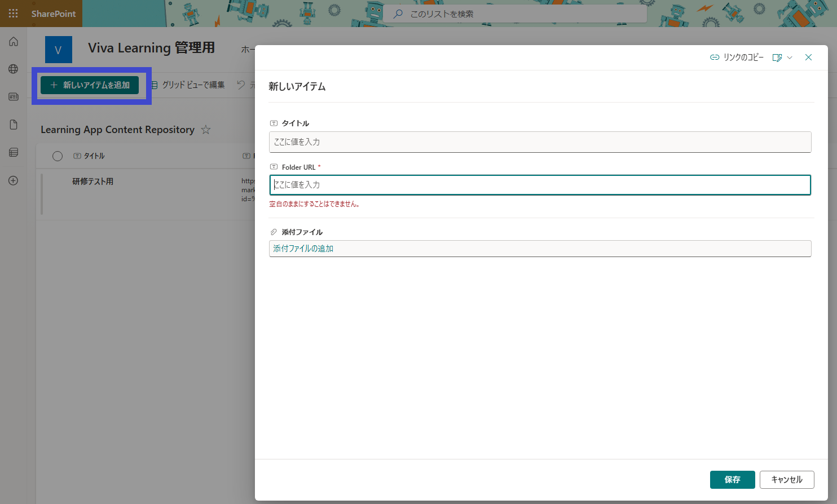Open the Viva Learning 管理用 site title
Screen dimensions: 837x504
tap(151, 48)
